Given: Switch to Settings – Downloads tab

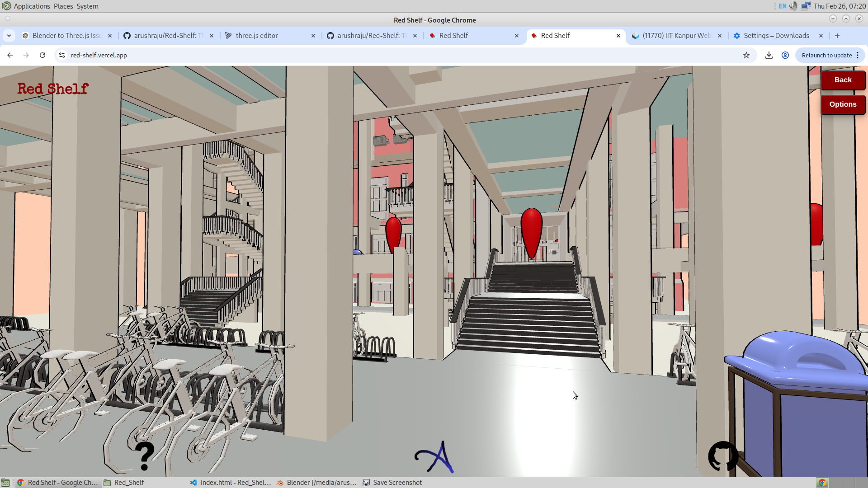Looking at the screenshot, I should coord(776,36).
